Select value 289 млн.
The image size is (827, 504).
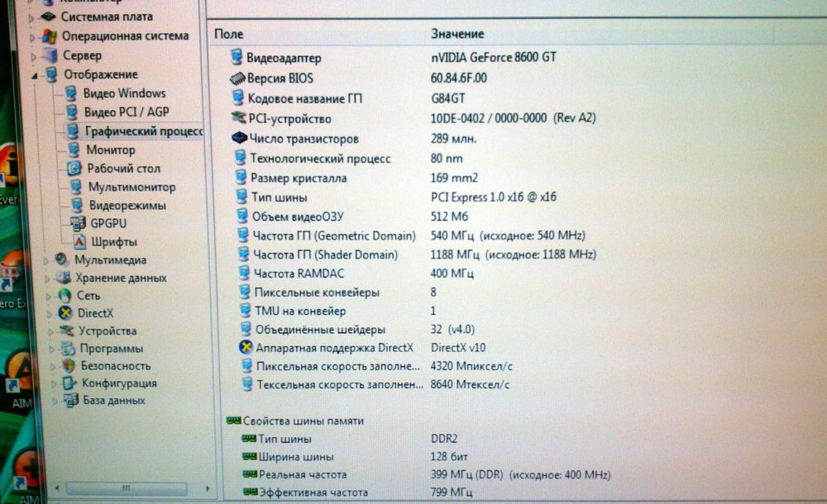[453, 139]
